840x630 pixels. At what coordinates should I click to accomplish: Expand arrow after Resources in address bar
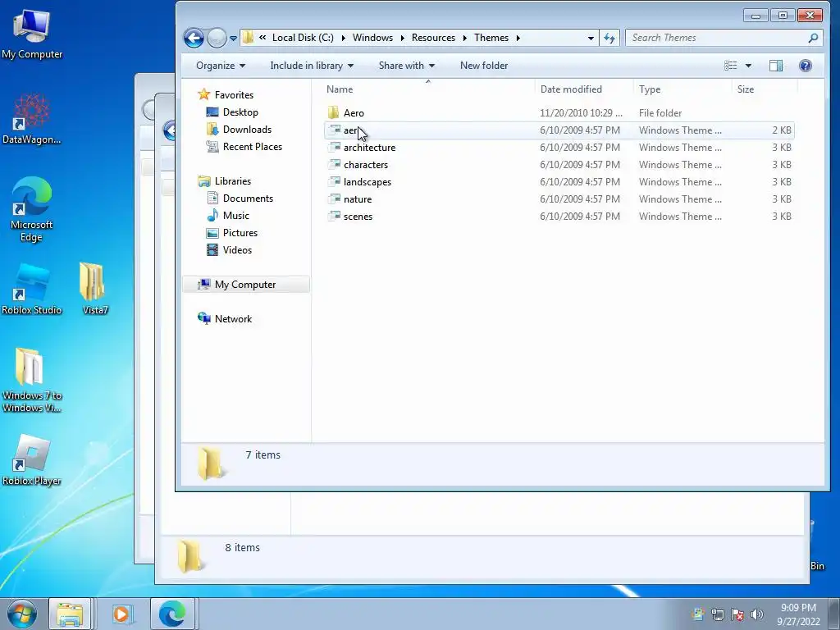[465, 38]
